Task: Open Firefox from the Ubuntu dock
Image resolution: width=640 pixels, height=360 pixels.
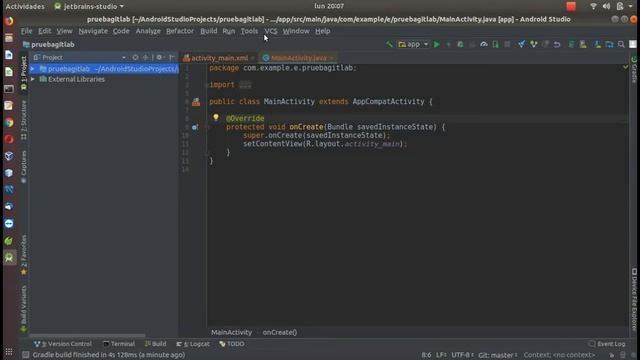Action: (9, 21)
